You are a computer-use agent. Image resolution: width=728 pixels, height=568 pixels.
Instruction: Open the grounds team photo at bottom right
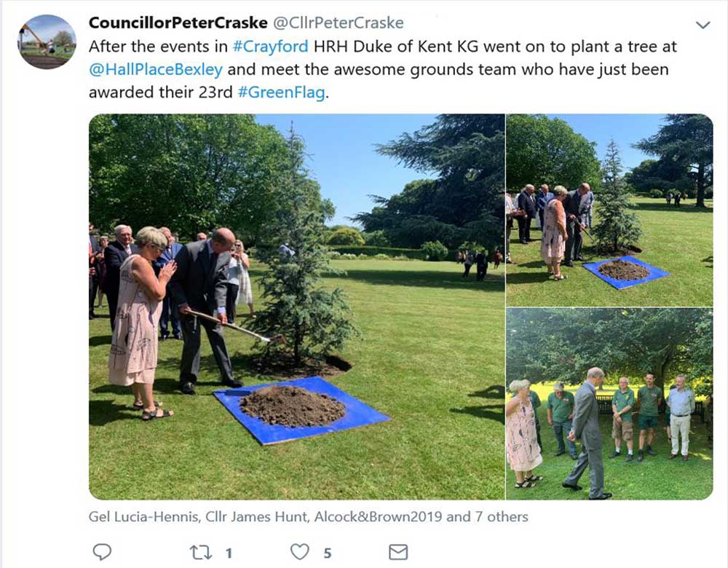click(x=609, y=404)
